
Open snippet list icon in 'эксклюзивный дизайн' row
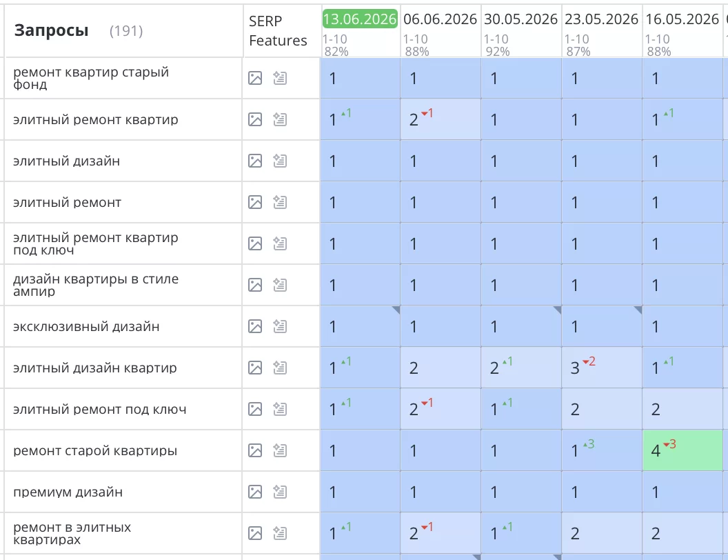[x=280, y=326]
